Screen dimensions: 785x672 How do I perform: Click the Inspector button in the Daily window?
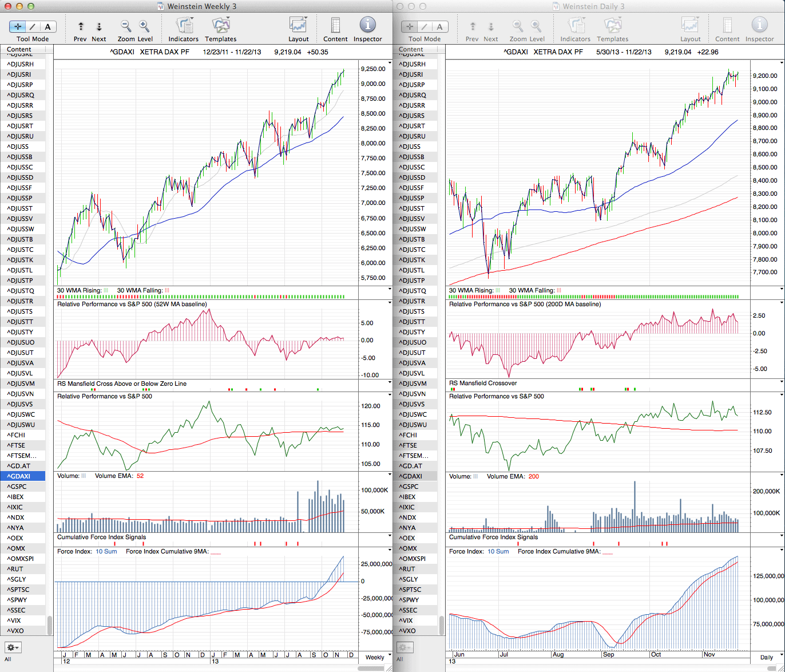(x=759, y=26)
